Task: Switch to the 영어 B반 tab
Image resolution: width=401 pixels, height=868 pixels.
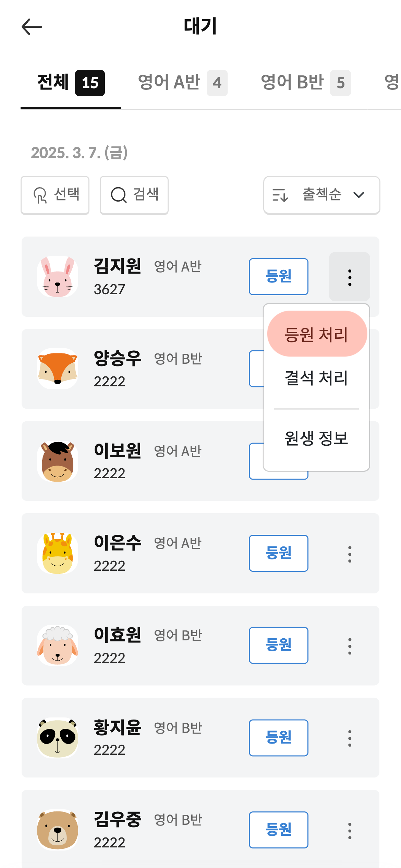Action: [305, 83]
